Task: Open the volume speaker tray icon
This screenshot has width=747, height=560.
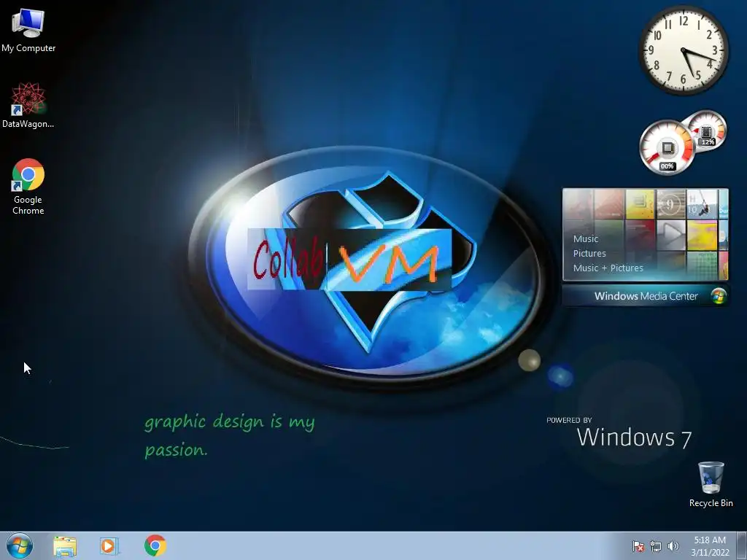Action: click(673, 546)
